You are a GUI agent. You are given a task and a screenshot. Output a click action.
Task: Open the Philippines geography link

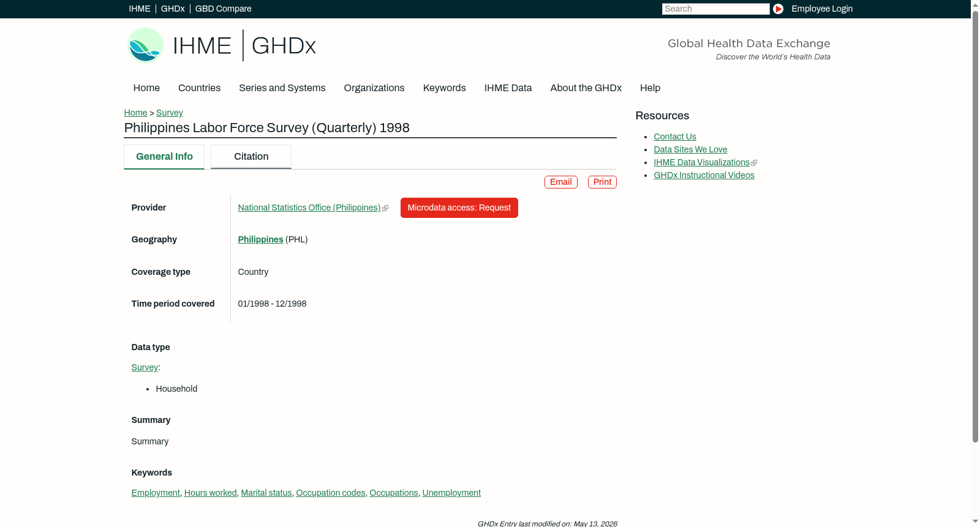[x=261, y=240]
